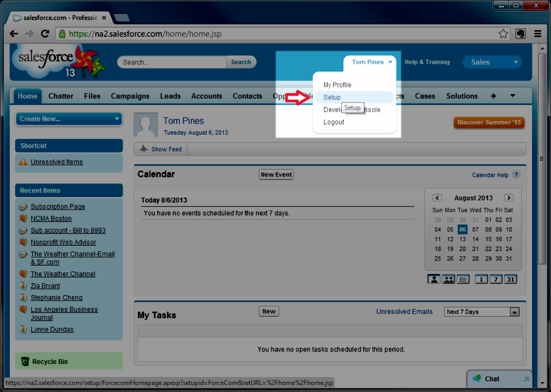Screen dimensions: 551x392
Task: Select My Profile from user menu
Action: tap(337, 85)
